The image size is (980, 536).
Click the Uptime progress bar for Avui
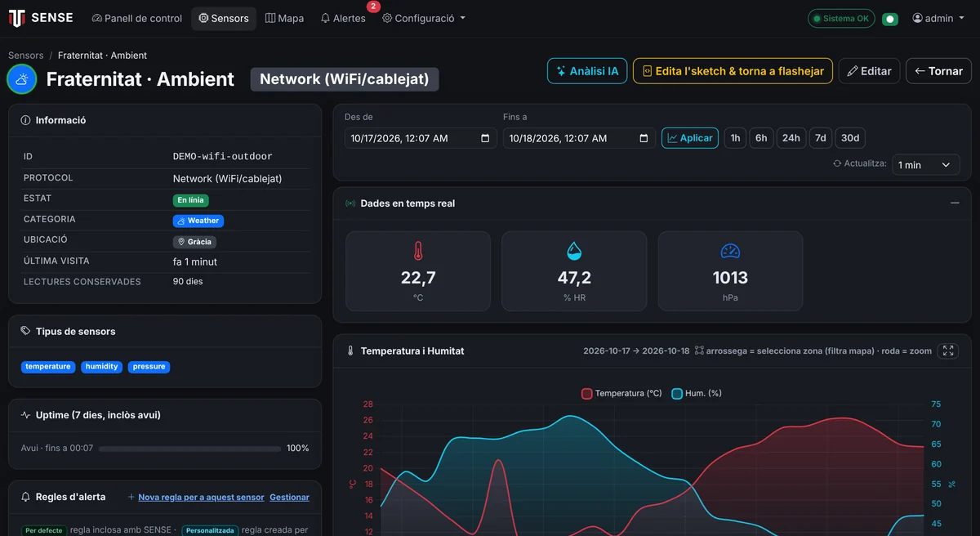coord(189,449)
